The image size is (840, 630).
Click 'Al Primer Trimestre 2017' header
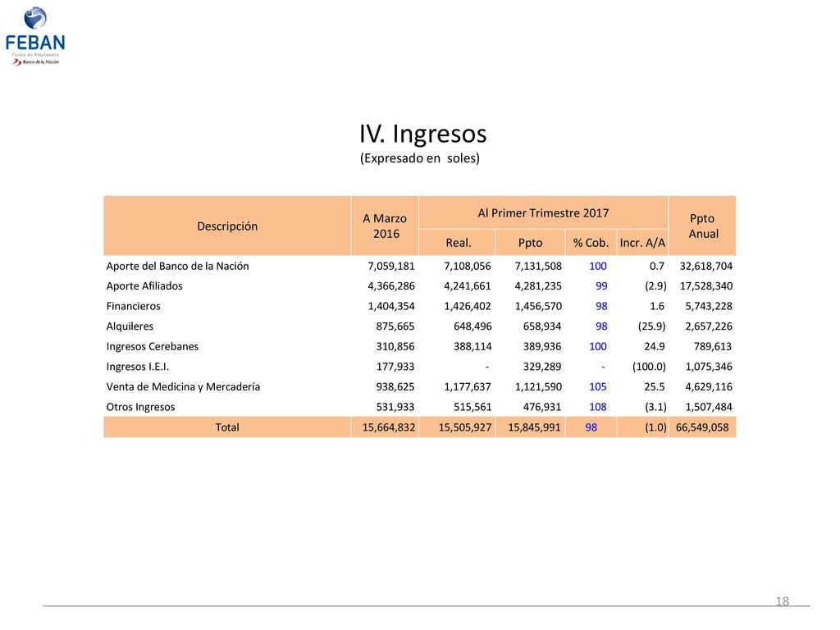(x=543, y=213)
